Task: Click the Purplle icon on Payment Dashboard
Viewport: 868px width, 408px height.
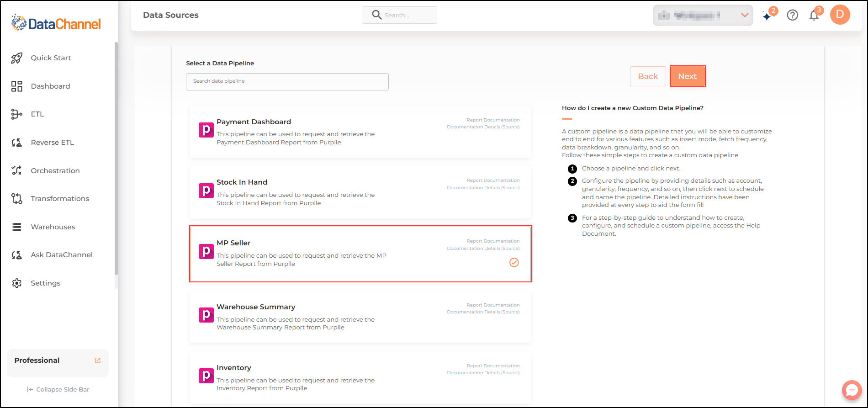Action: tap(206, 130)
